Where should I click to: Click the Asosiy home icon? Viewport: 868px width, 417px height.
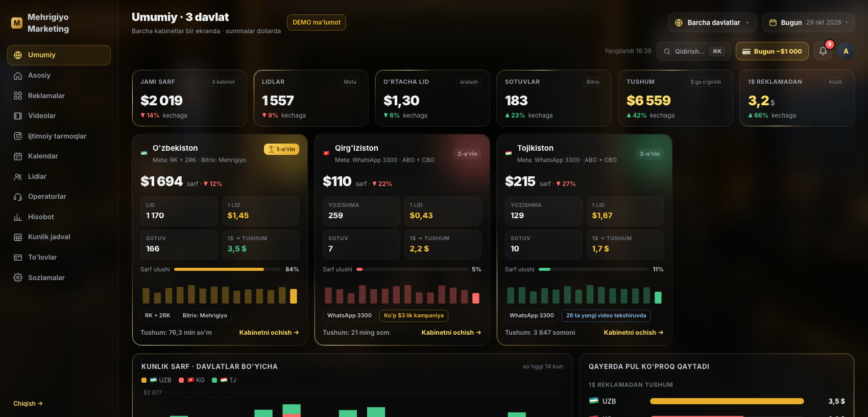tap(18, 76)
